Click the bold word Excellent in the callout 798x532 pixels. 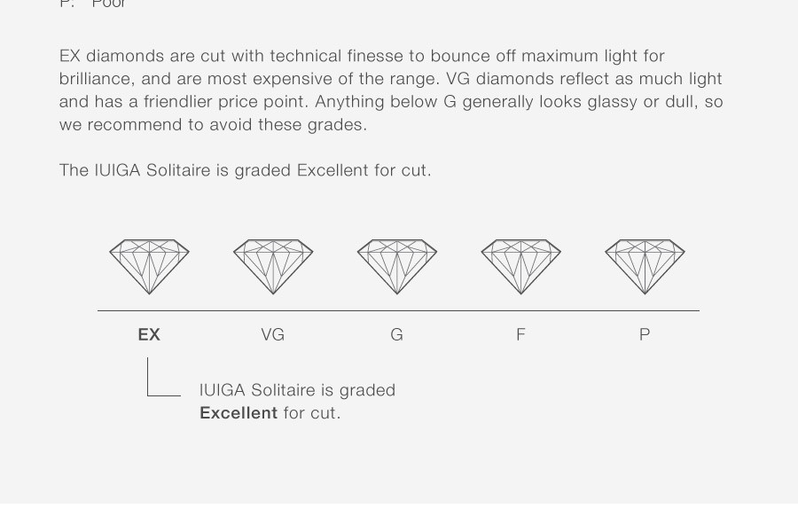239,413
